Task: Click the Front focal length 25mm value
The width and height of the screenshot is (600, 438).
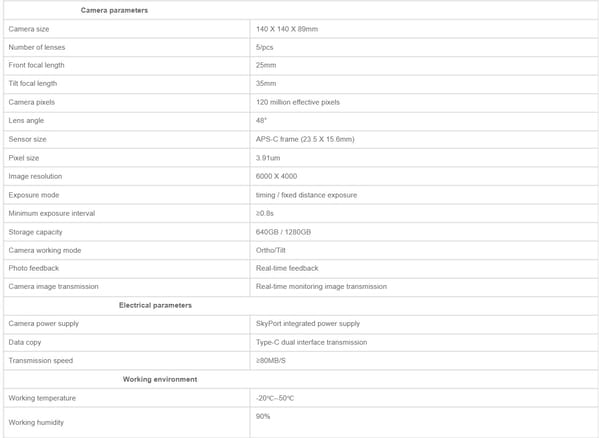Action: 266,65
